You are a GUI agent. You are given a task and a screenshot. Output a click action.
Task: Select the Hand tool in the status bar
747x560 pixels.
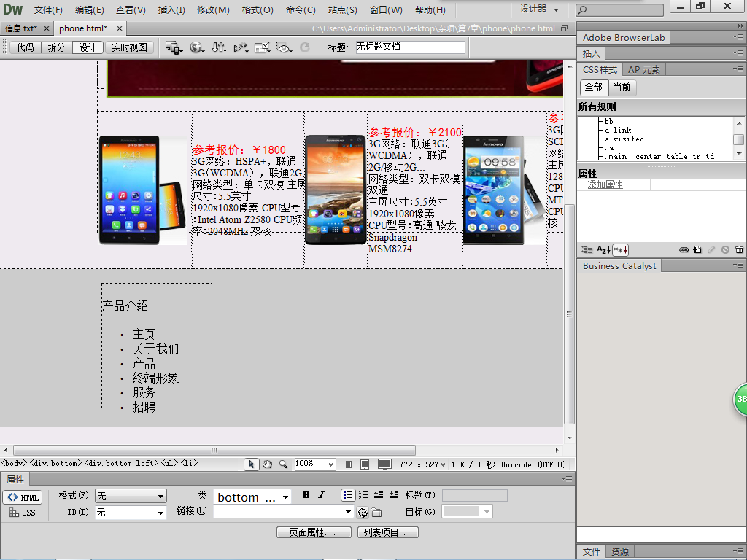(267, 464)
